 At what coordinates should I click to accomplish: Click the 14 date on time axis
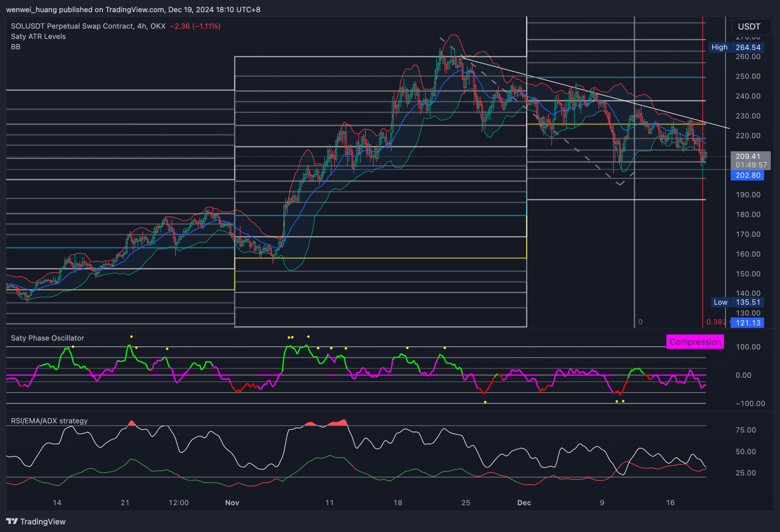(57, 503)
